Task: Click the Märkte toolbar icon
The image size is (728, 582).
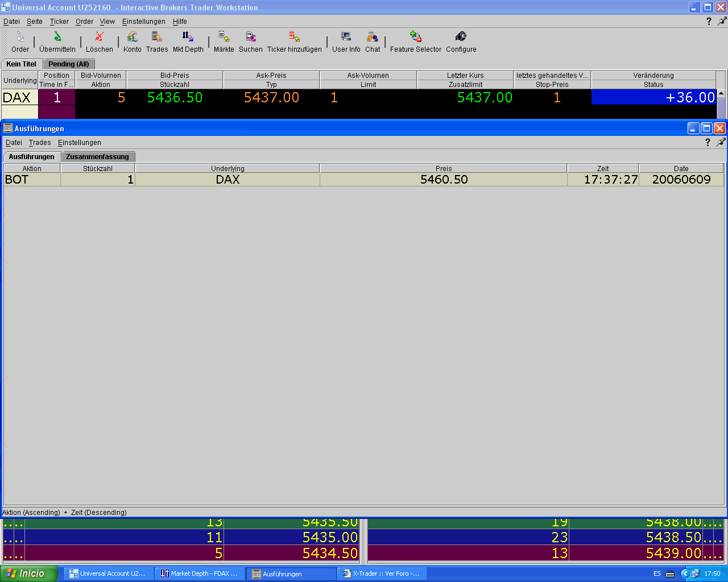Action: (x=224, y=42)
